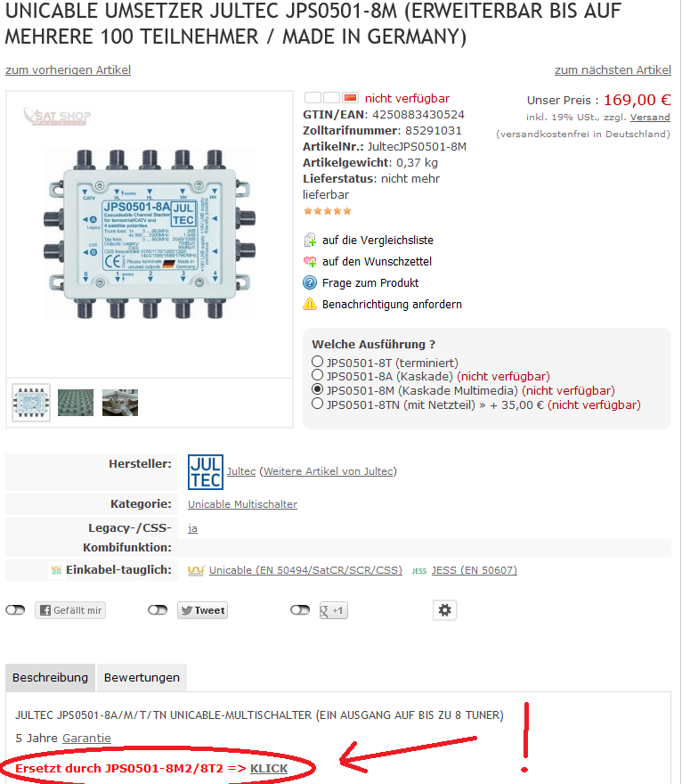Image resolution: width=682 pixels, height=784 pixels.
Task: Click the wishlist heart icon
Action: coord(310,262)
